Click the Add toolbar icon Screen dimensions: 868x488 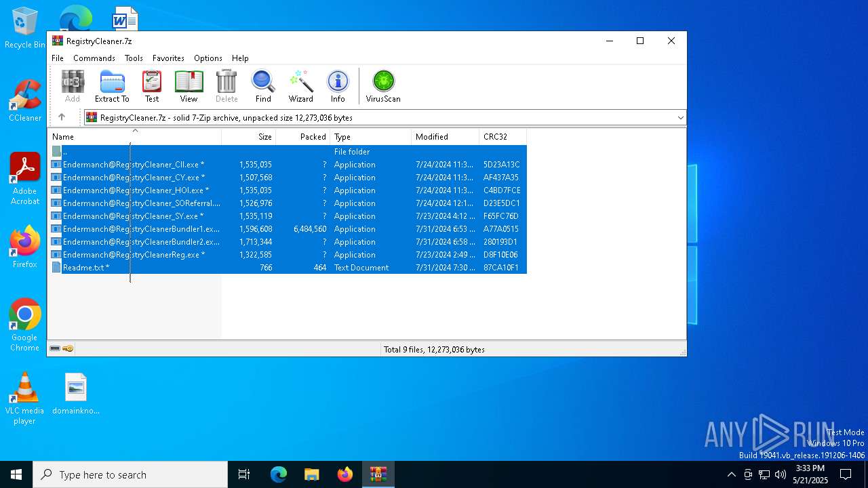coord(73,86)
